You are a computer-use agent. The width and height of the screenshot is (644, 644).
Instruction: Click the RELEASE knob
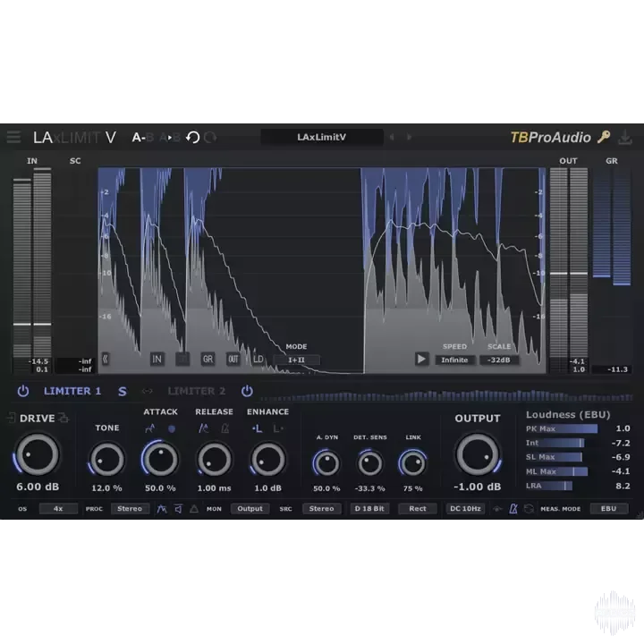[214, 460]
